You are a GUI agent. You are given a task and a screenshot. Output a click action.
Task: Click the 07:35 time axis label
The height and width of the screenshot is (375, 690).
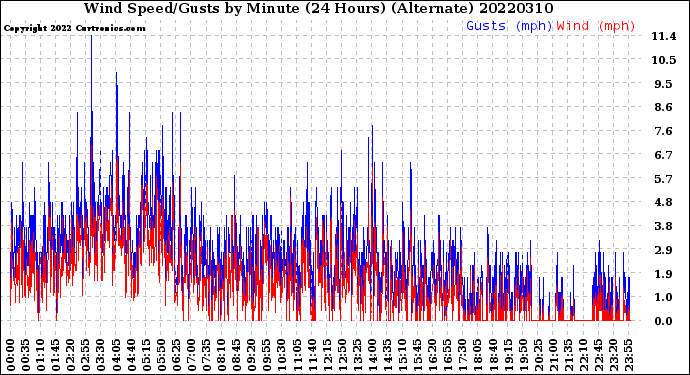coord(206,355)
